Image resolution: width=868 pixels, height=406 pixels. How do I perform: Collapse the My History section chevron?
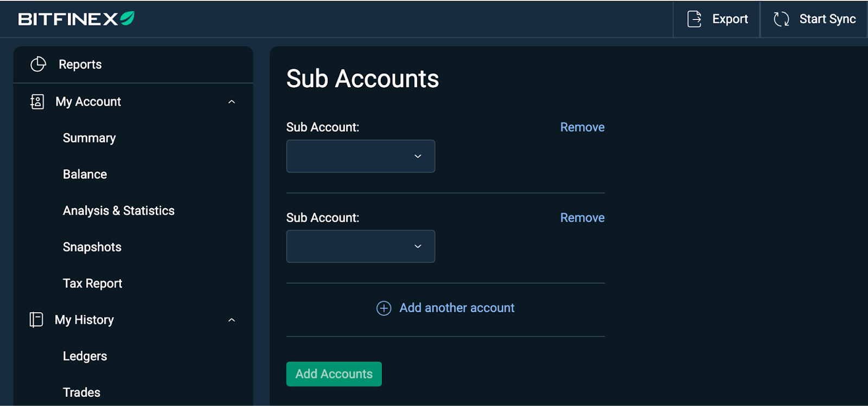click(x=232, y=320)
